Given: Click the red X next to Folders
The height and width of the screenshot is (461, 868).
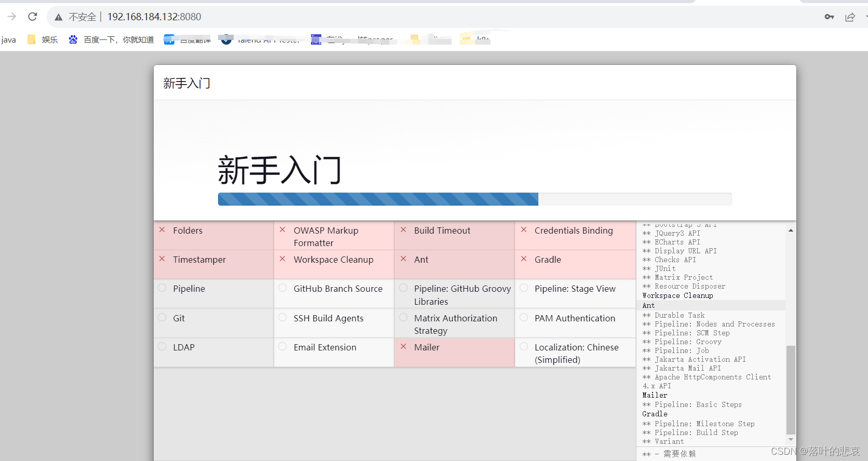Looking at the screenshot, I should 162,229.
